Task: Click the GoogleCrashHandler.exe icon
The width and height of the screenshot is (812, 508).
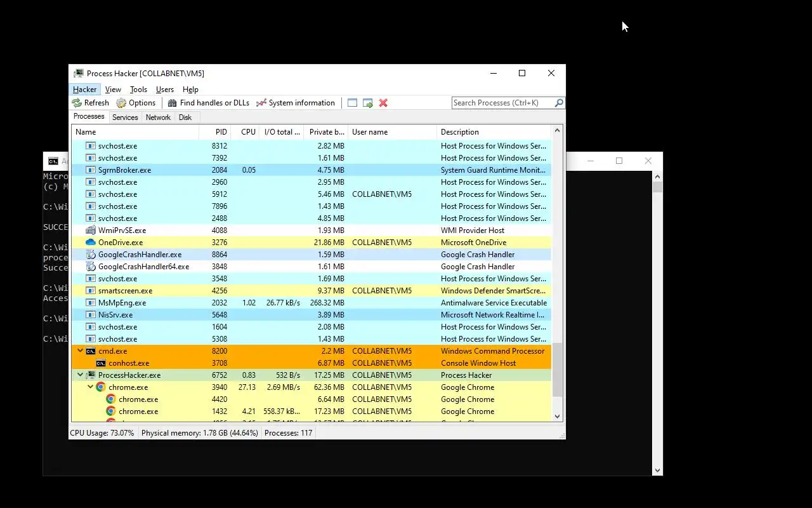Action: pyautogui.click(x=91, y=255)
